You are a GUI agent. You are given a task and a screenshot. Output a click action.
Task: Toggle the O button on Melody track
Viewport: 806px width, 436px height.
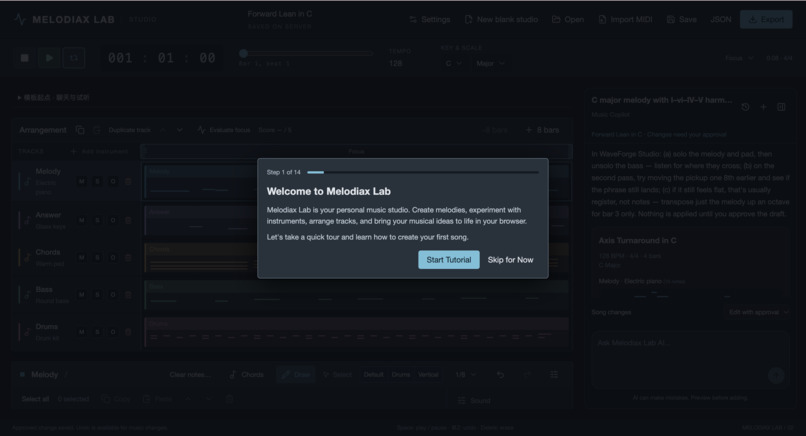click(113, 181)
